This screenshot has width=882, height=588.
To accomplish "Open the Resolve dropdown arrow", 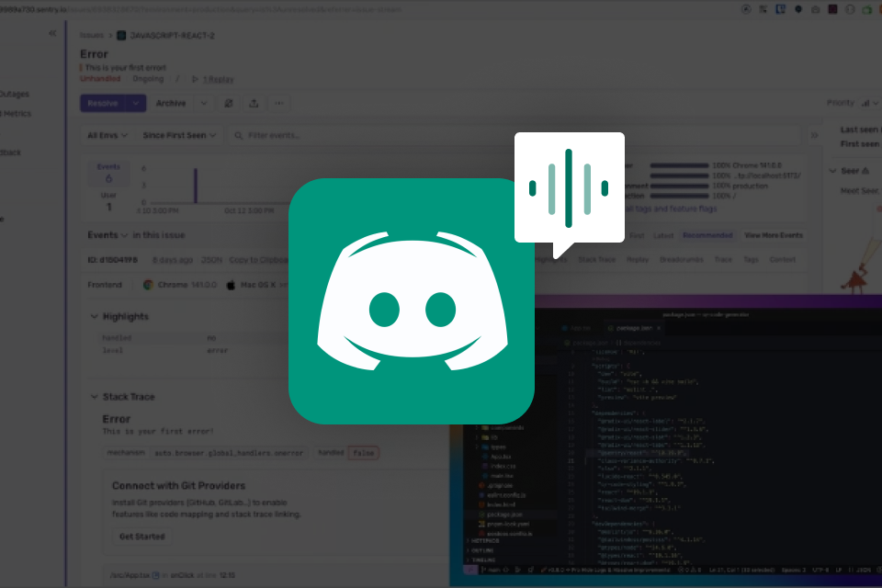I will 136,103.
